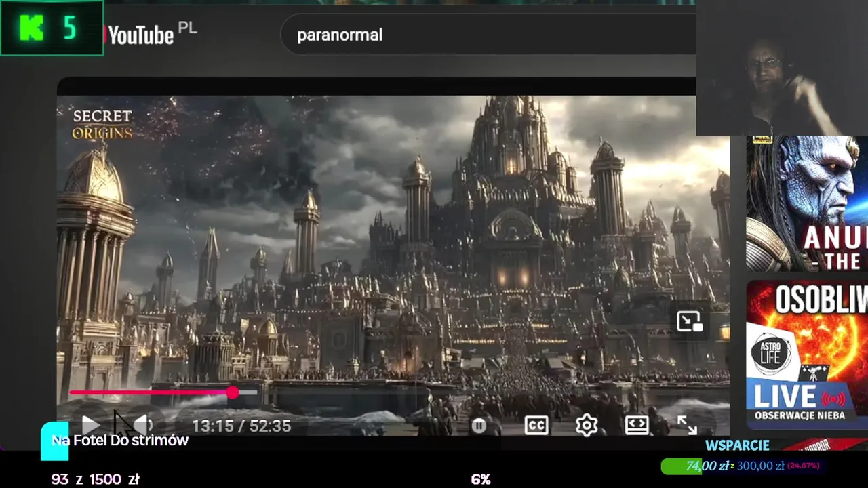Turn on subtitles with the CC button
Image resolution: width=868 pixels, height=488 pixels.
click(536, 426)
